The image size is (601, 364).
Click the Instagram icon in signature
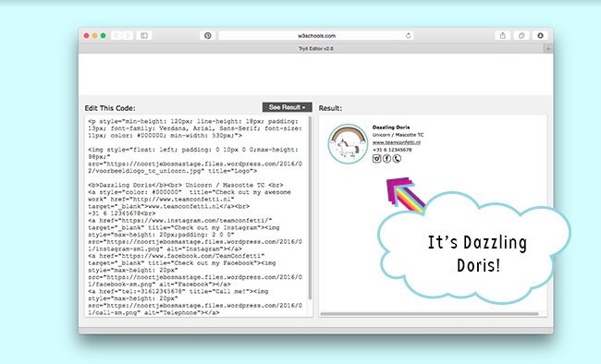[x=376, y=159]
